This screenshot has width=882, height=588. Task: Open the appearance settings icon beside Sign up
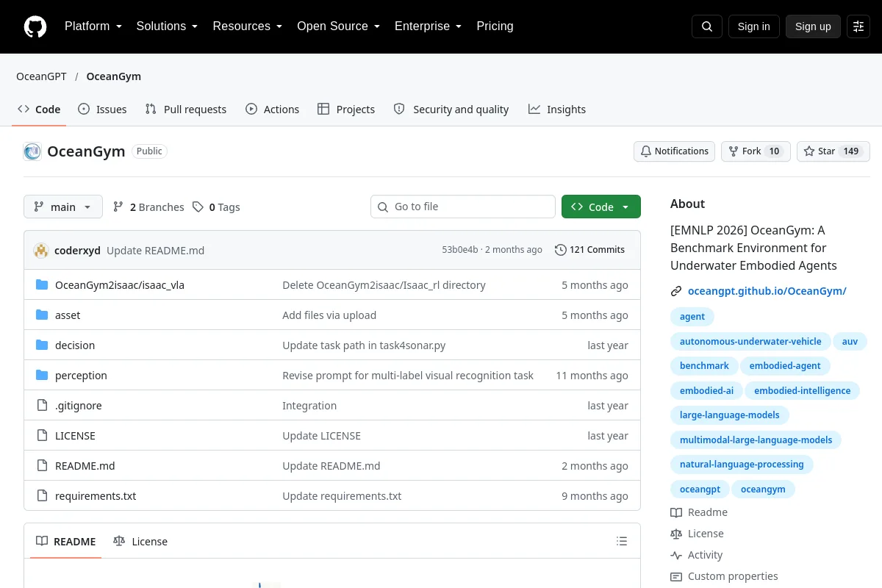(x=858, y=26)
